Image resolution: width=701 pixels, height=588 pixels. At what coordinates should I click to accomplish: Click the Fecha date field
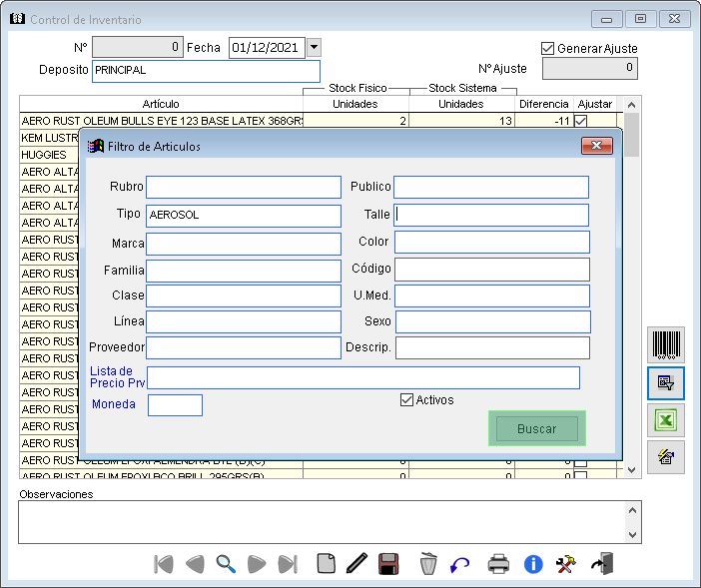coord(267,47)
